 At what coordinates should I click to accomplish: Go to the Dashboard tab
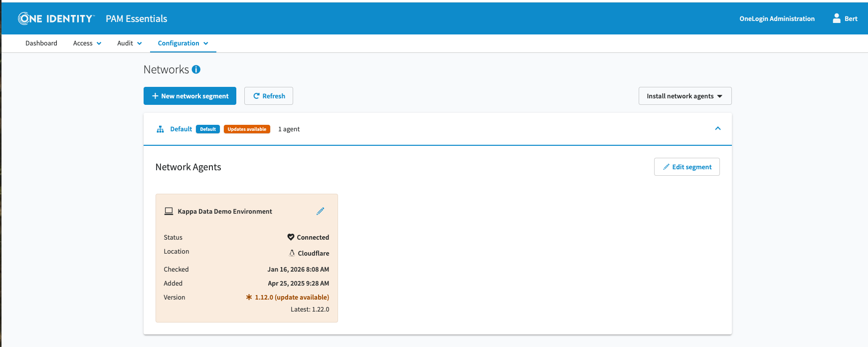[41, 43]
